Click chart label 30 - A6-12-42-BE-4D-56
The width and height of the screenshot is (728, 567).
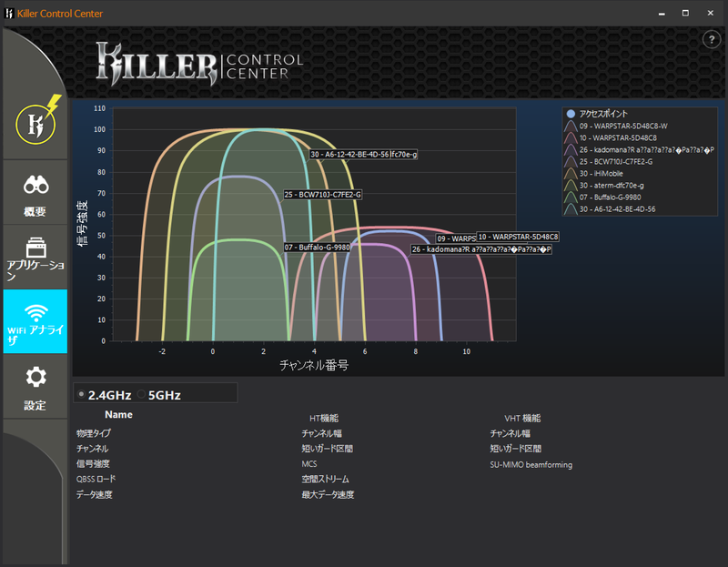coord(349,154)
